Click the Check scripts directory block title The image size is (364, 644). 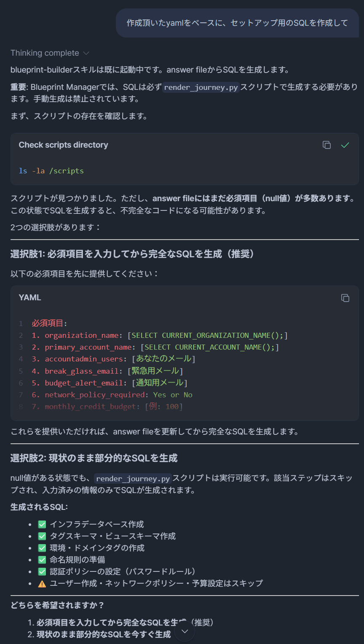[x=63, y=145]
